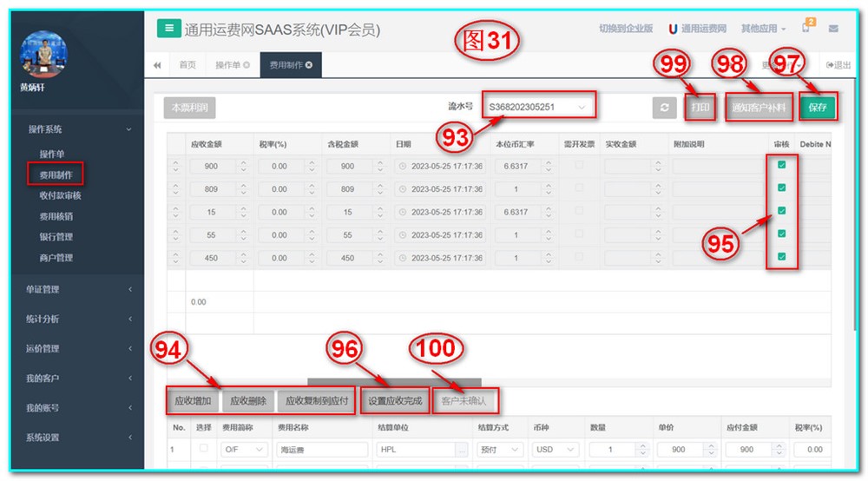Toggle 审核 checkbox in the 450 row

click(781, 257)
